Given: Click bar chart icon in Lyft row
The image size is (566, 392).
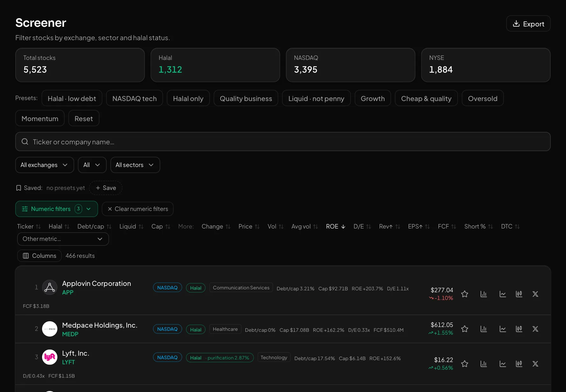Looking at the screenshot, I should (484, 364).
